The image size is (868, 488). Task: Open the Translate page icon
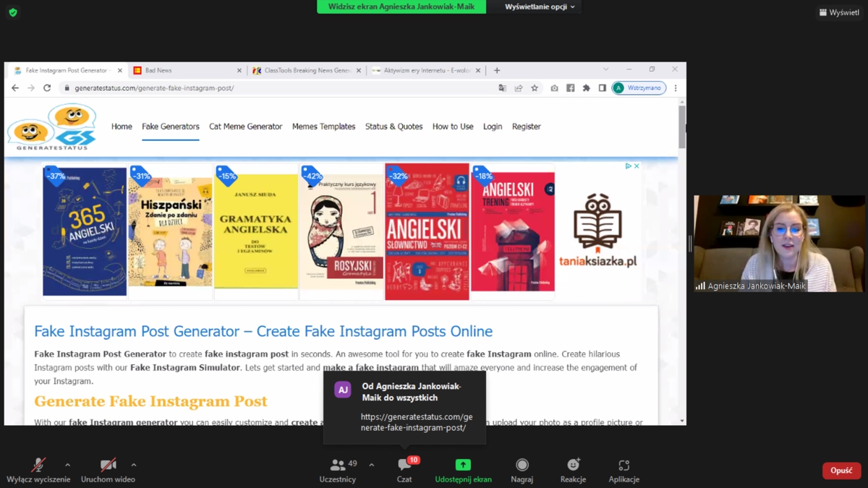503,88
